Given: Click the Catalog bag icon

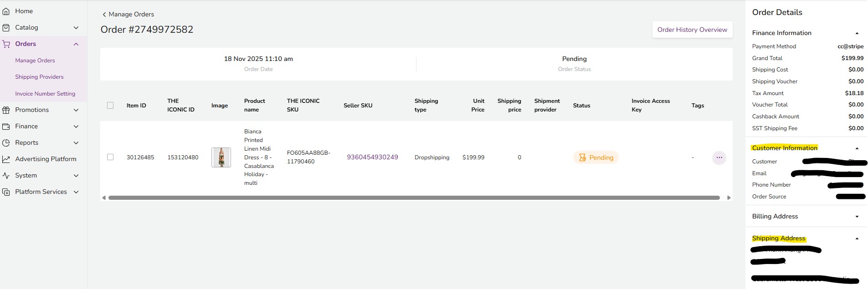Looking at the screenshot, I should [x=6, y=28].
